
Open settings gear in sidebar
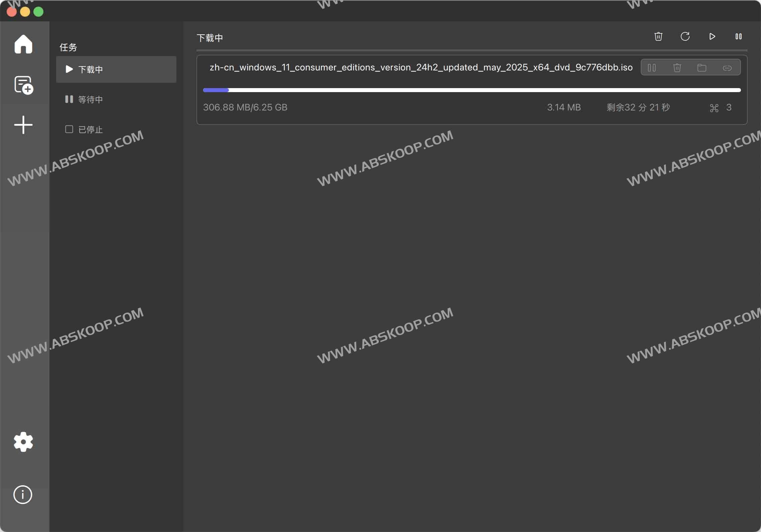coord(23,442)
